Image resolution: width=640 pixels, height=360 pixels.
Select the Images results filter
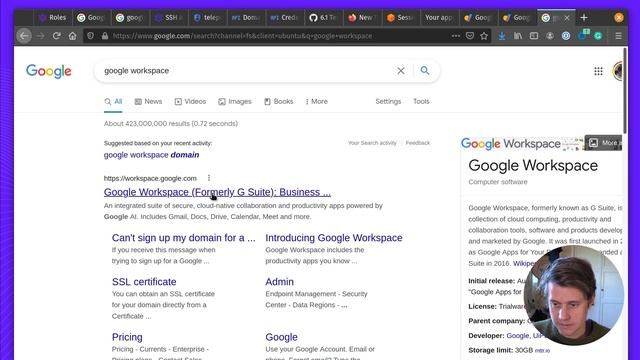pyautogui.click(x=235, y=102)
